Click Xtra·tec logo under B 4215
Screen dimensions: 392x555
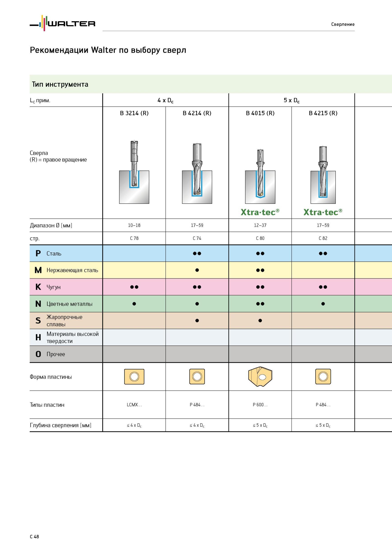point(323,212)
